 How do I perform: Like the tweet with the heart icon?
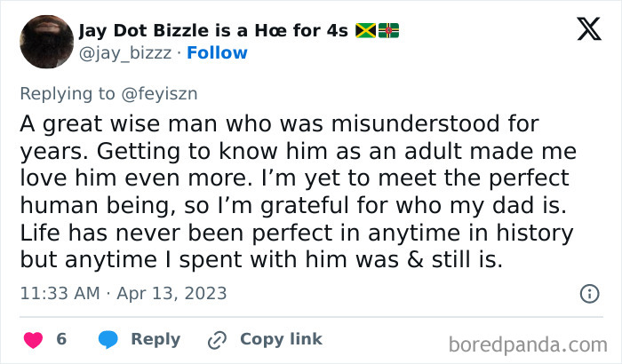(x=33, y=339)
